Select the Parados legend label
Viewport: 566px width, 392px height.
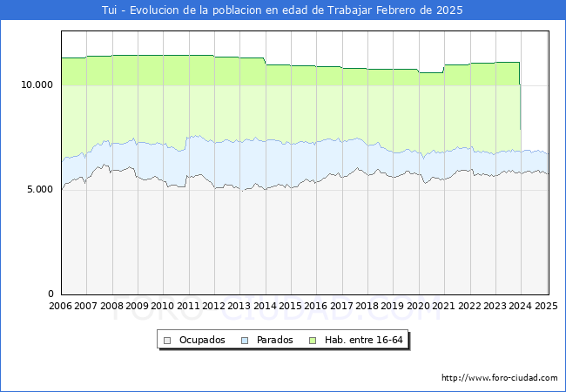coord(275,340)
